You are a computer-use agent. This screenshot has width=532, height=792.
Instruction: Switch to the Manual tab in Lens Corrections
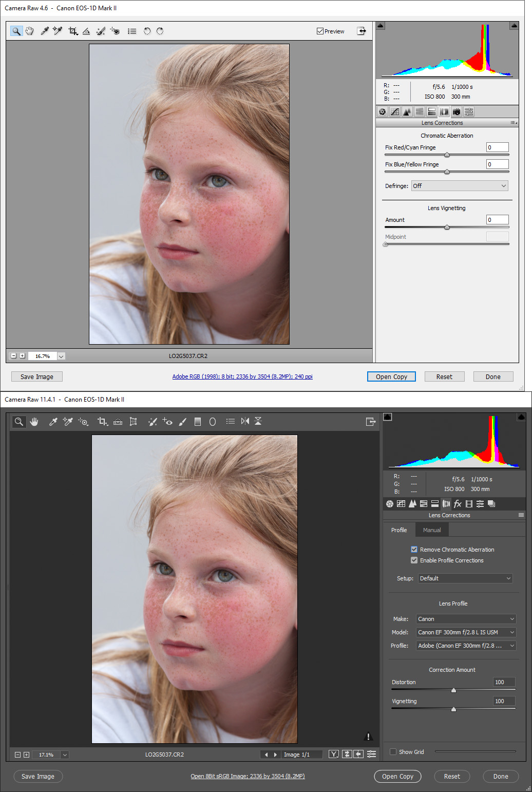pyautogui.click(x=431, y=530)
